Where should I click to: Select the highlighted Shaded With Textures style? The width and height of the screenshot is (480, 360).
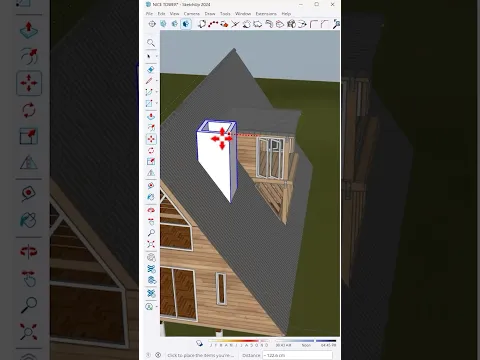pos(186,24)
